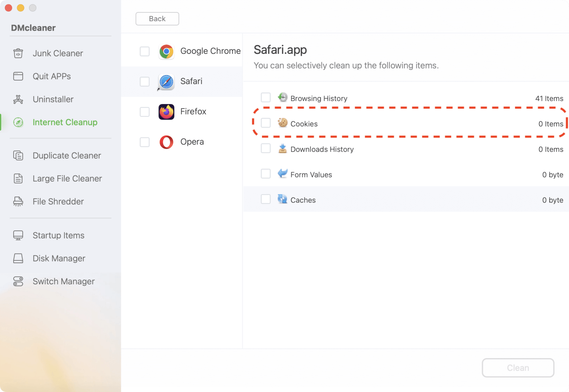569x392 pixels.
Task: Check the Cookies checkbox
Action: coord(265,123)
